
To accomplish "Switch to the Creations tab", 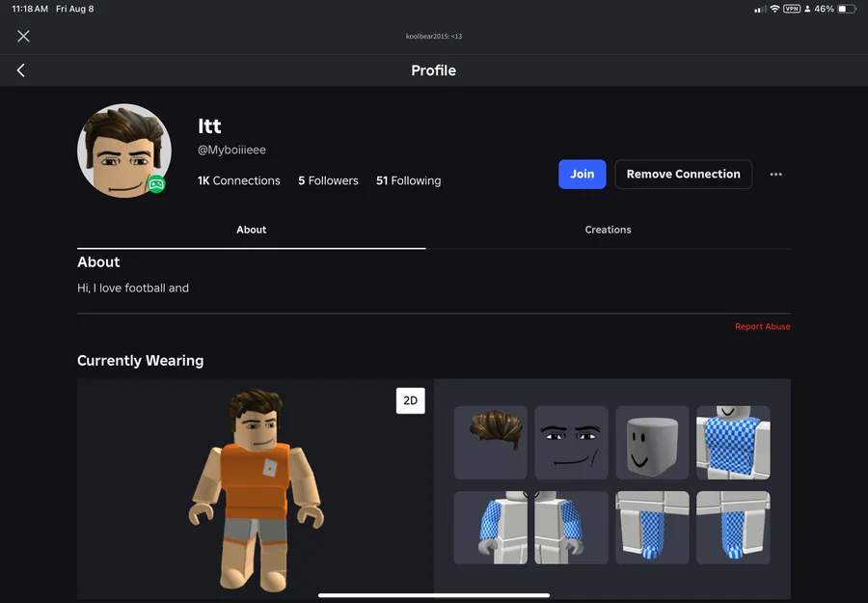I will click(608, 230).
